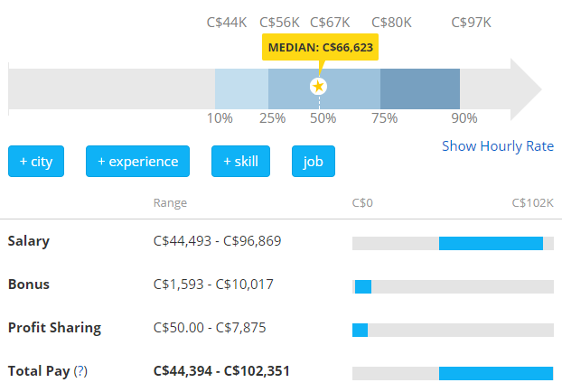The height and width of the screenshot is (392, 562).
Task: Open the Show Hourly Rate link
Action: tap(497, 146)
